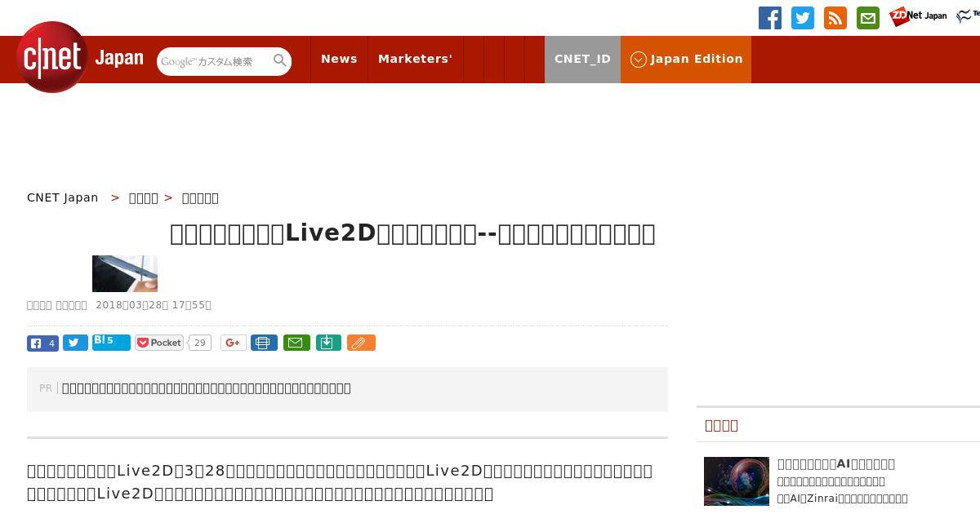
Task: Open the PR sponsored text link
Action: pos(207,388)
